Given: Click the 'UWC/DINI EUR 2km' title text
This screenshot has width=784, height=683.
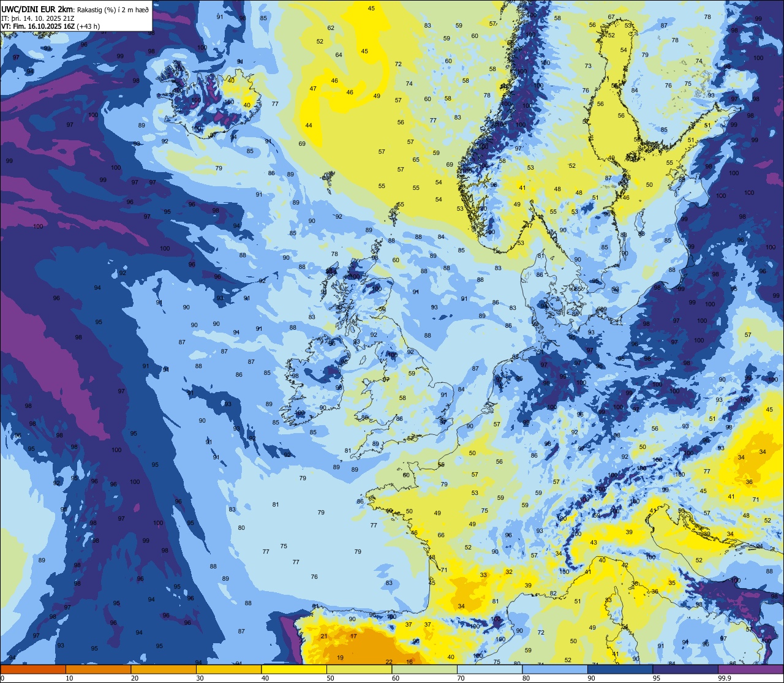Looking at the screenshot, I should coord(37,9).
